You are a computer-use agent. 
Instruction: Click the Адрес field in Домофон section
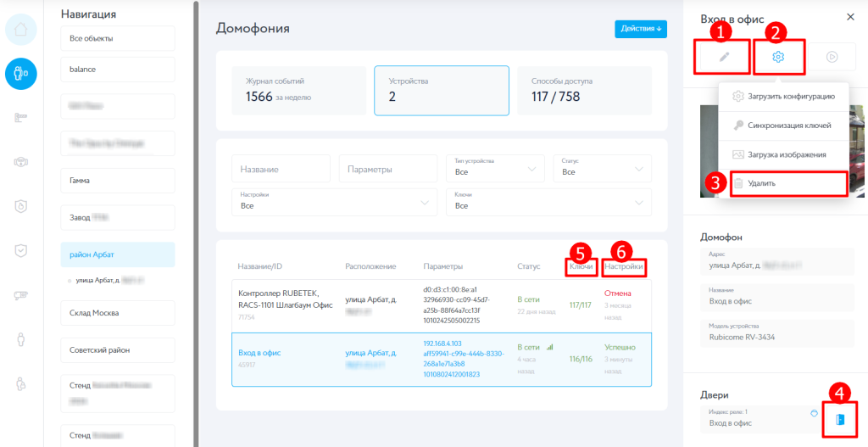click(x=778, y=261)
